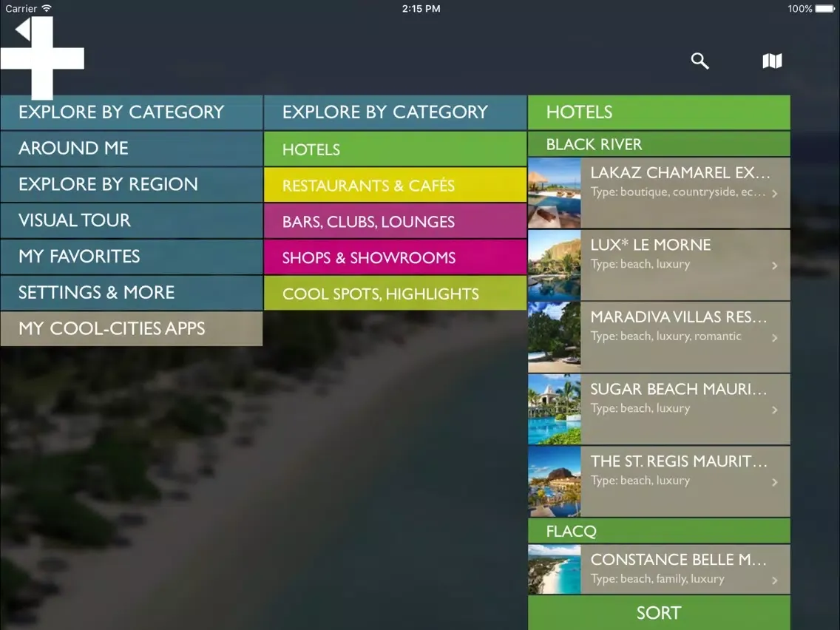Screen dimensions: 840x630
Task: Open Explore by Region menu item
Action: pos(132,184)
